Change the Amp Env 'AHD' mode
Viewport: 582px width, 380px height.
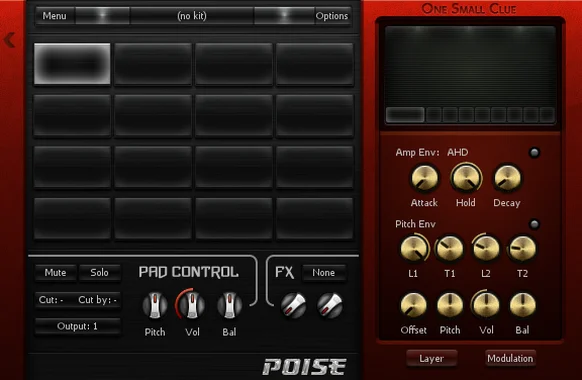(x=457, y=153)
